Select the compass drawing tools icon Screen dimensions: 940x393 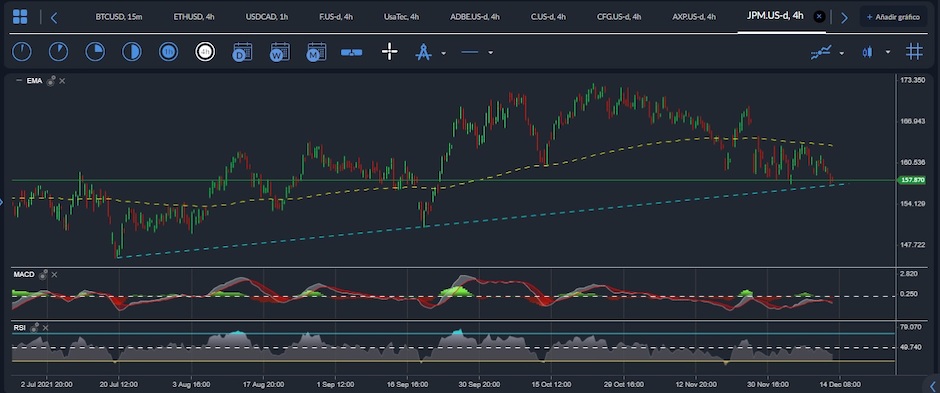click(424, 52)
